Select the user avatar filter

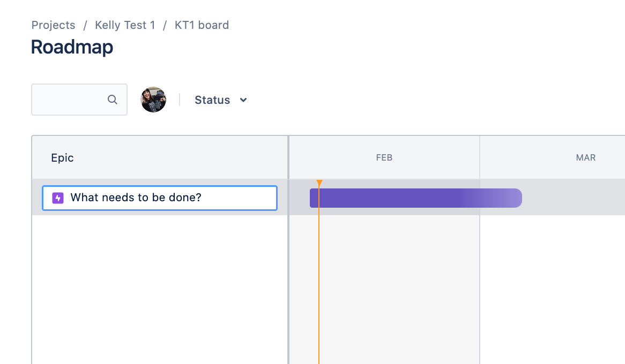pyautogui.click(x=153, y=100)
